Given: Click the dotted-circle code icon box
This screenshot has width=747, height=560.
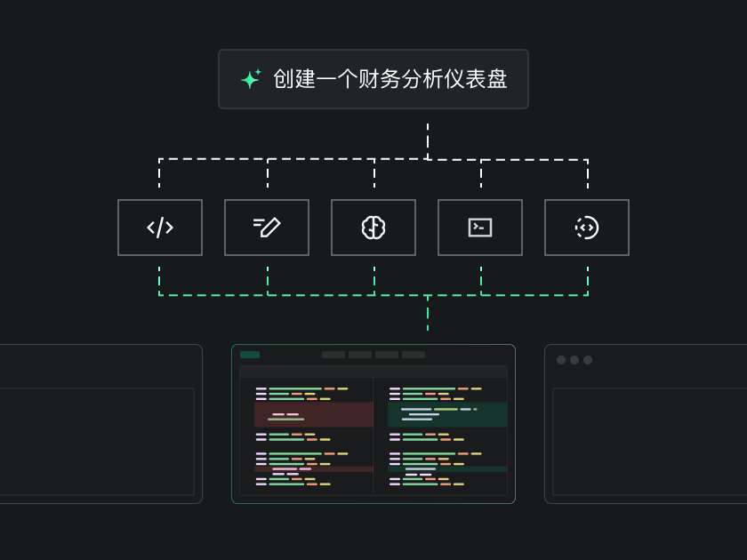Looking at the screenshot, I should point(587,228).
